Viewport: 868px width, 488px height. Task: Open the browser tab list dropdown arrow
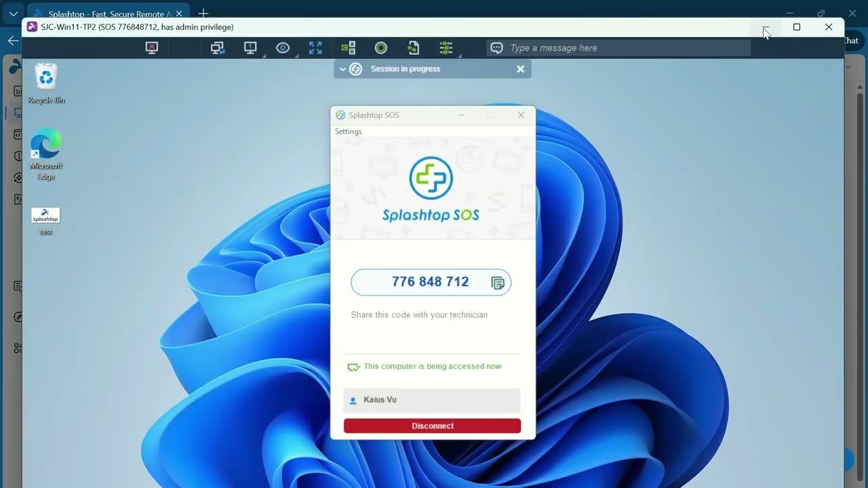(13, 14)
